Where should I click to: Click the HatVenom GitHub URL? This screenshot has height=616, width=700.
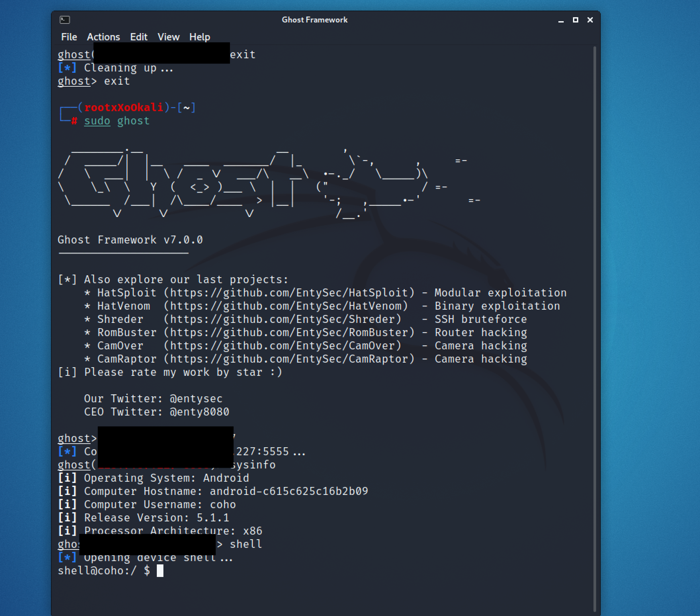[x=285, y=306]
